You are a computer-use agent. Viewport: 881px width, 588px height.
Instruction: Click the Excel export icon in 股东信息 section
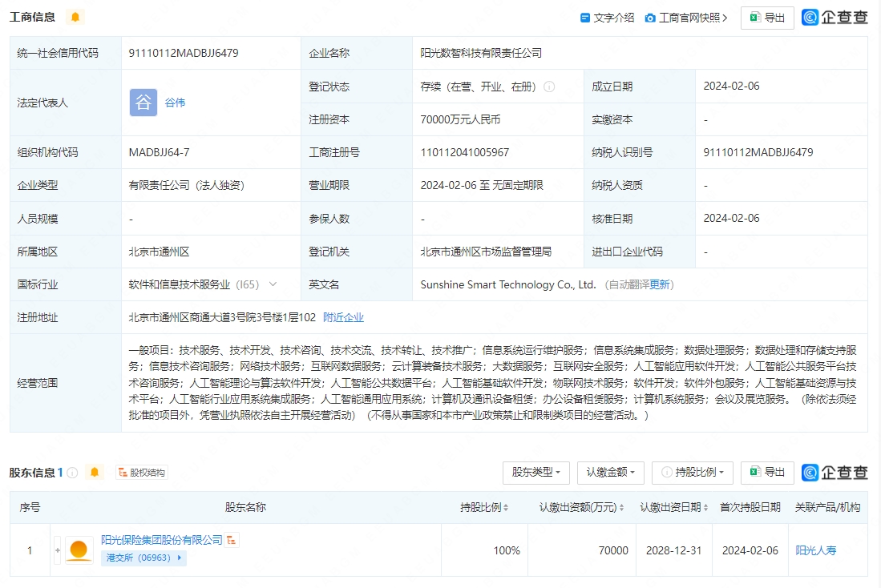click(x=754, y=473)
